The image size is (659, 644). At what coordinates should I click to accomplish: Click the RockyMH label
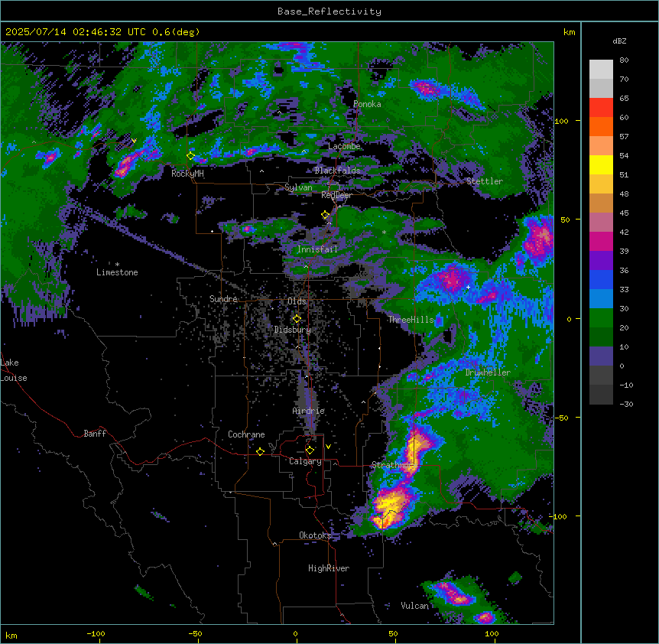point(187,174)
